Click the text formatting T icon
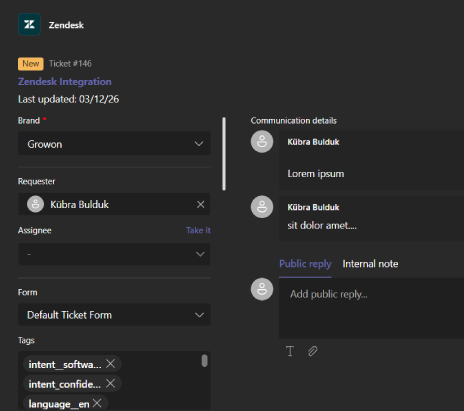 click(x=290, y=351)
